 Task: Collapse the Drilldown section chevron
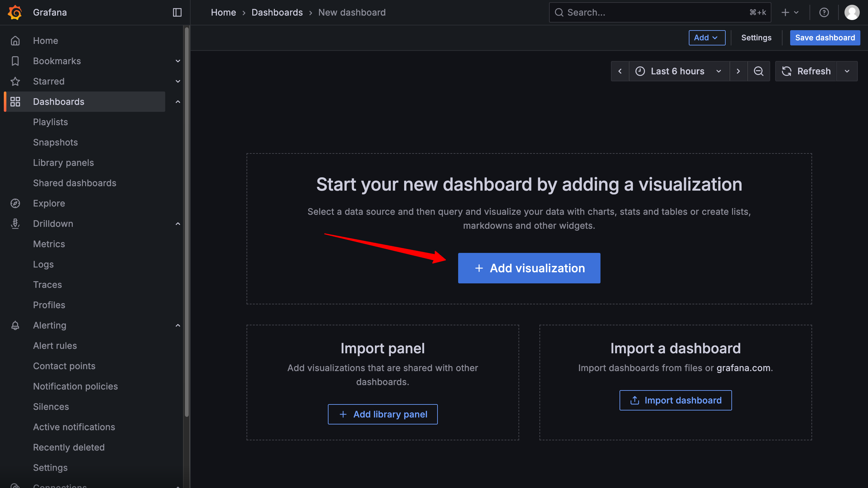[178, 224]
